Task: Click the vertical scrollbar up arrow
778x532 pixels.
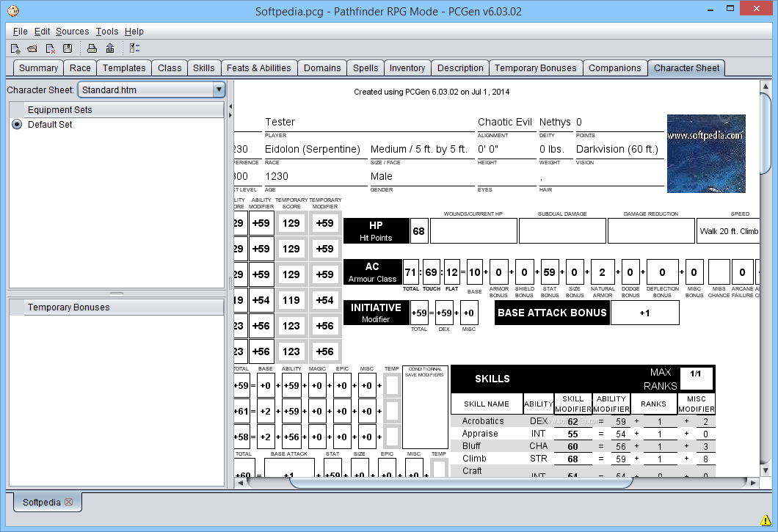Action: [x=765, y=87]
